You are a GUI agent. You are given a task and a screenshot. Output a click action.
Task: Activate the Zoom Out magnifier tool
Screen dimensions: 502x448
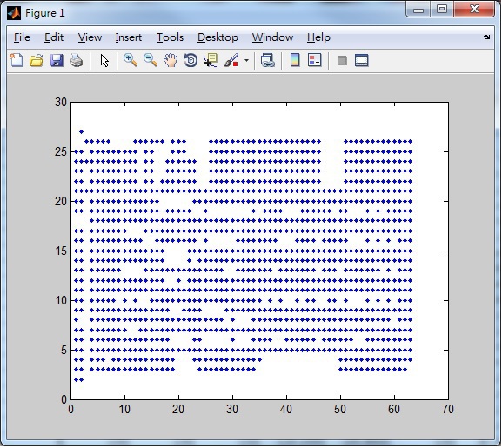pyautogui.click(x=151, y=60)
